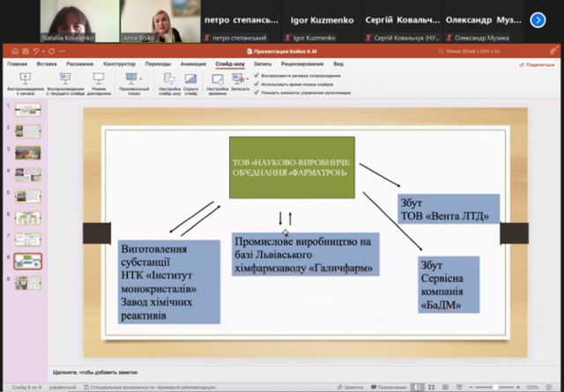Open the Вид ribbon tab
Viewport: 564px width, 392px height.
pyautogui.click(x=338, y=64)
